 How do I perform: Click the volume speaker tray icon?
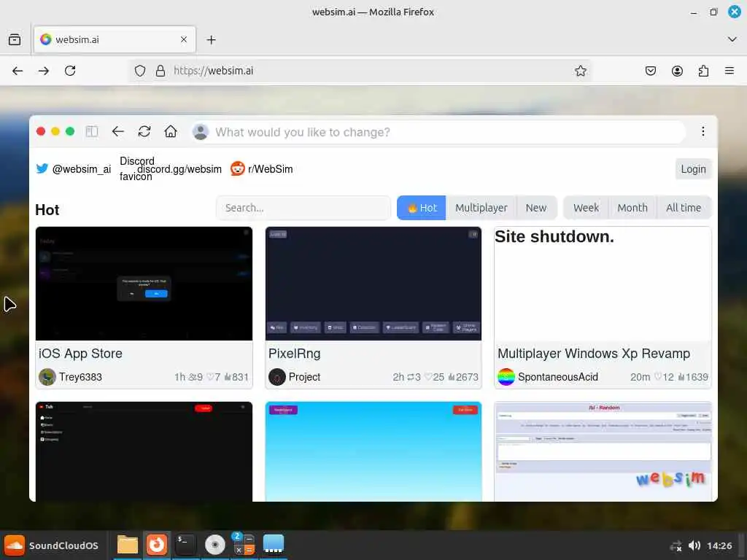tap(694, 545)
